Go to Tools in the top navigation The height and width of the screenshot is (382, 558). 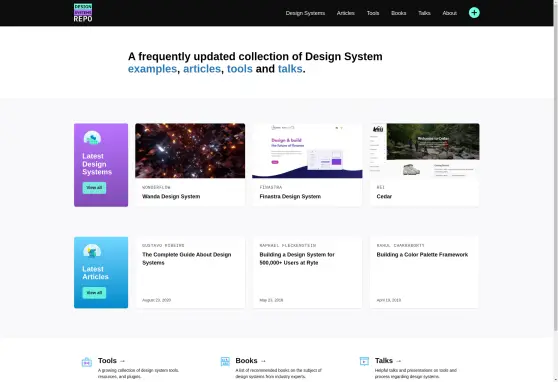[373, 13]
